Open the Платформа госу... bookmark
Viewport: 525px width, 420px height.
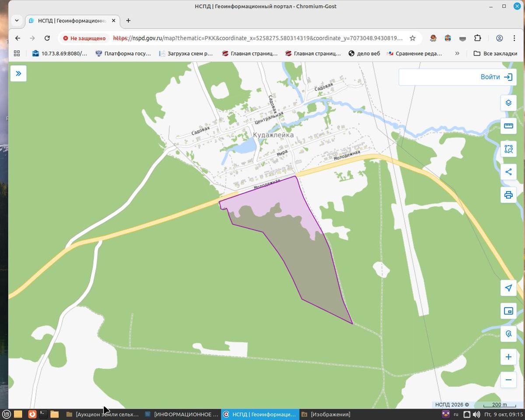click(x=123, y=53)
